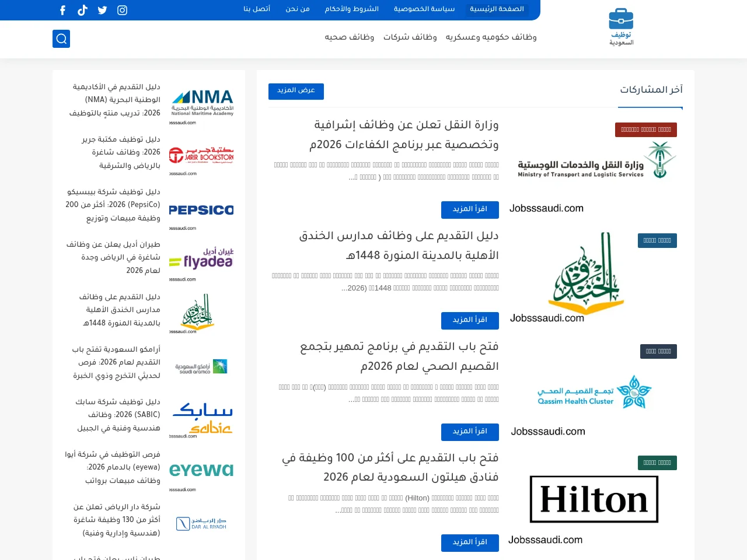Screen dimensions: 747x560
Task: Click اقرأ المزيد for Ministry of Transport post
Action: point(470,209)
